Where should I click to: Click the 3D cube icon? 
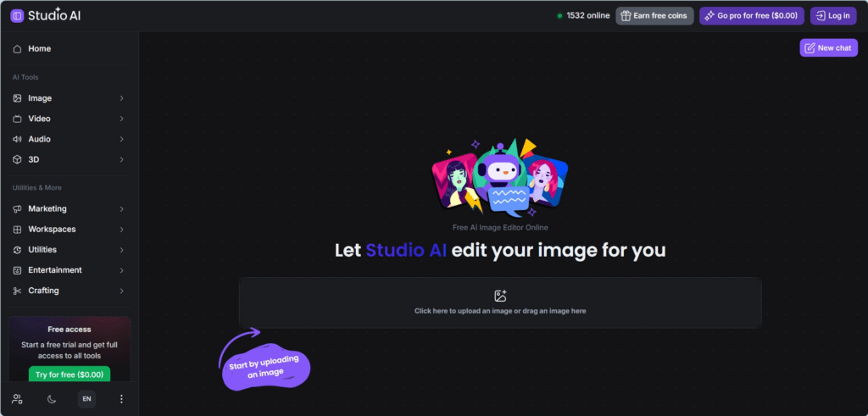[x=17, y=159]
